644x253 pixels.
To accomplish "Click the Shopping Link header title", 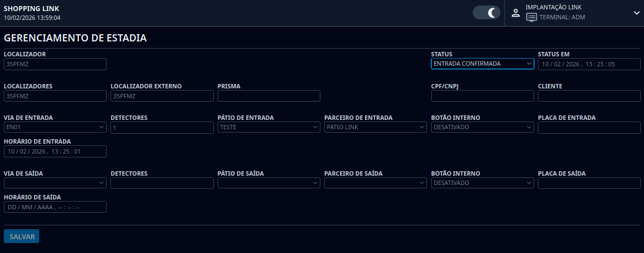I will [31, 8].
